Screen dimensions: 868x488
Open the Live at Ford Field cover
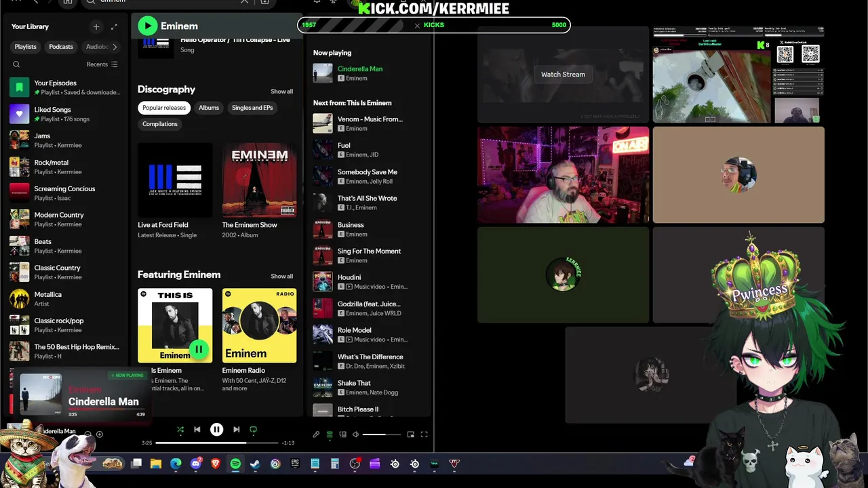coord(175,180)
